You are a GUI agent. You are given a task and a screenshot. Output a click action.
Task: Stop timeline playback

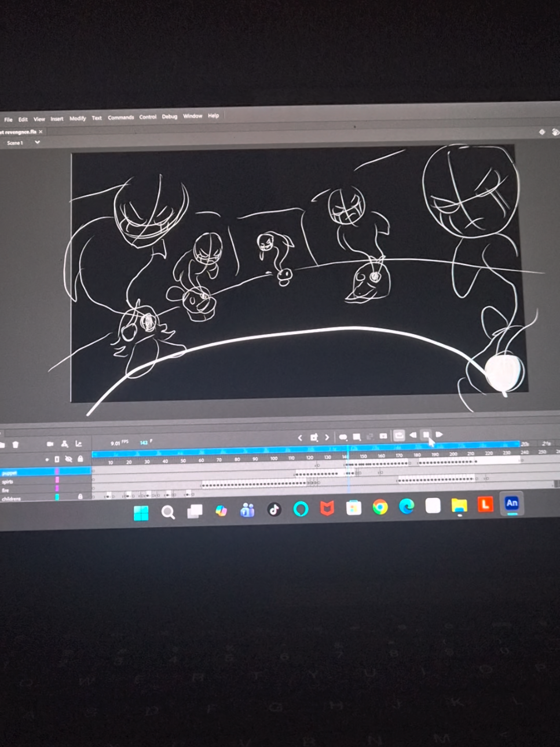tap(426, 435)
